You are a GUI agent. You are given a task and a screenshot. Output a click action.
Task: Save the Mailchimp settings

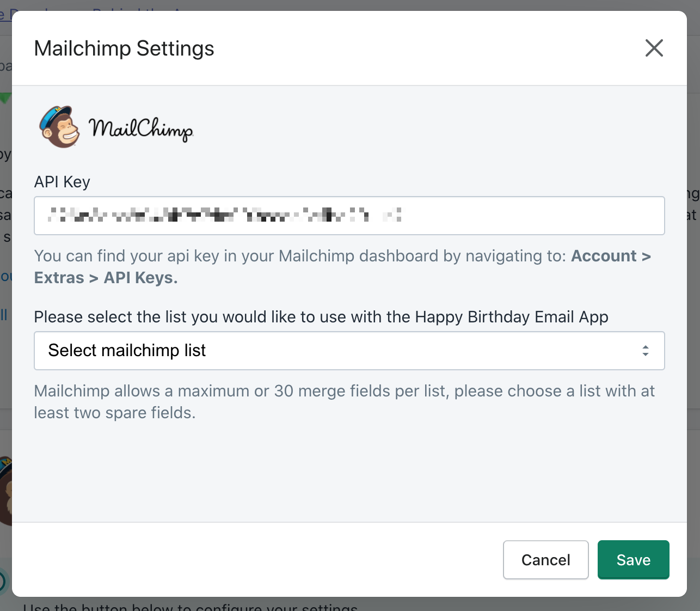coord(633,560)
